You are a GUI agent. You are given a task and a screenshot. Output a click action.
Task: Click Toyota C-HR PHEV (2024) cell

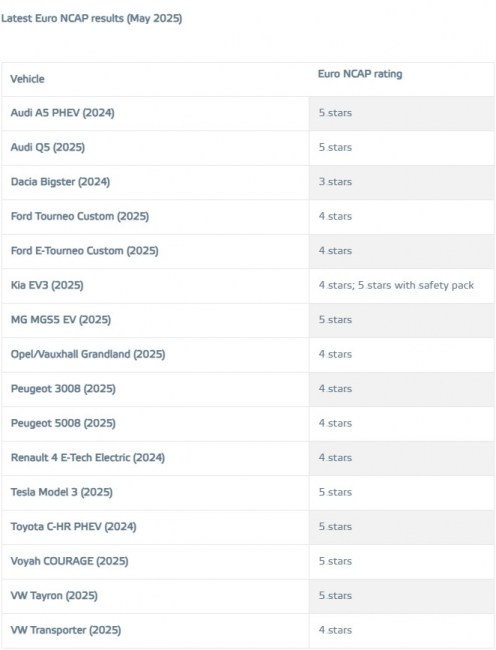pos(155,527)
